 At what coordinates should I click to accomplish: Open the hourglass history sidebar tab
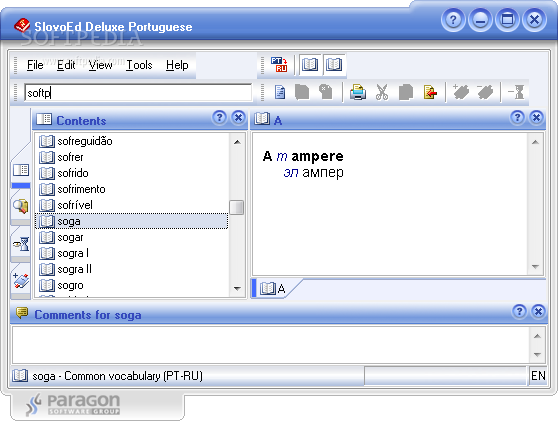(x=21, y=244)
